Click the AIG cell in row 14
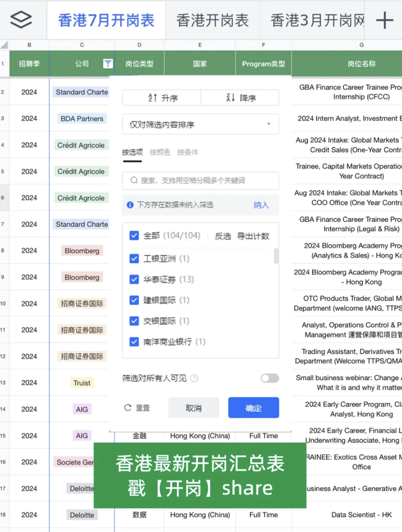This screenshot has width=402, height=532. pos(82,410)
